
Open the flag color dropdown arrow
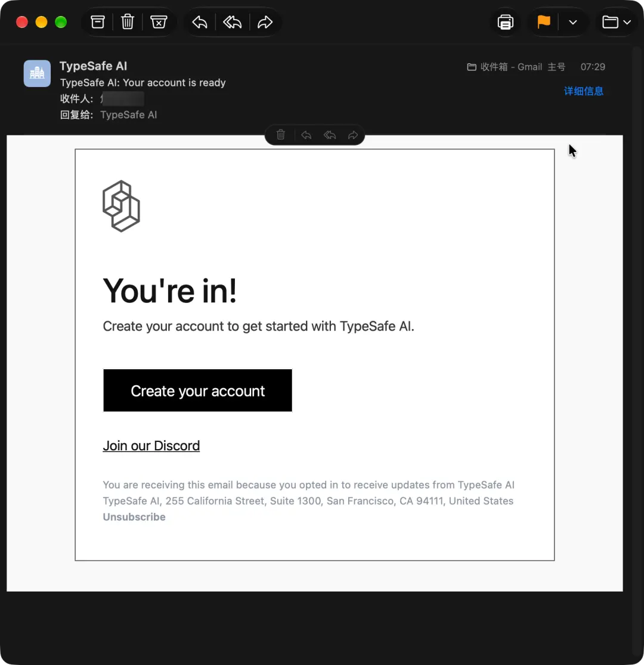point(573,22)
